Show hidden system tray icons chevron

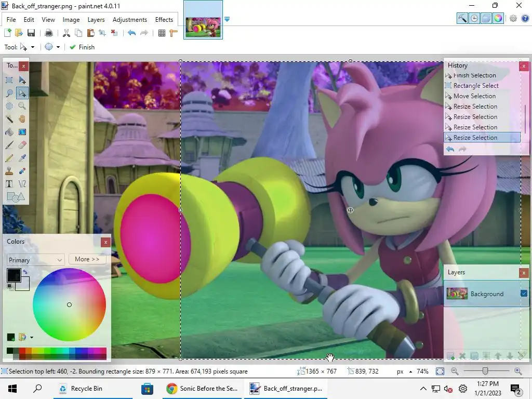pyautogui.click(x=423, y=389)
